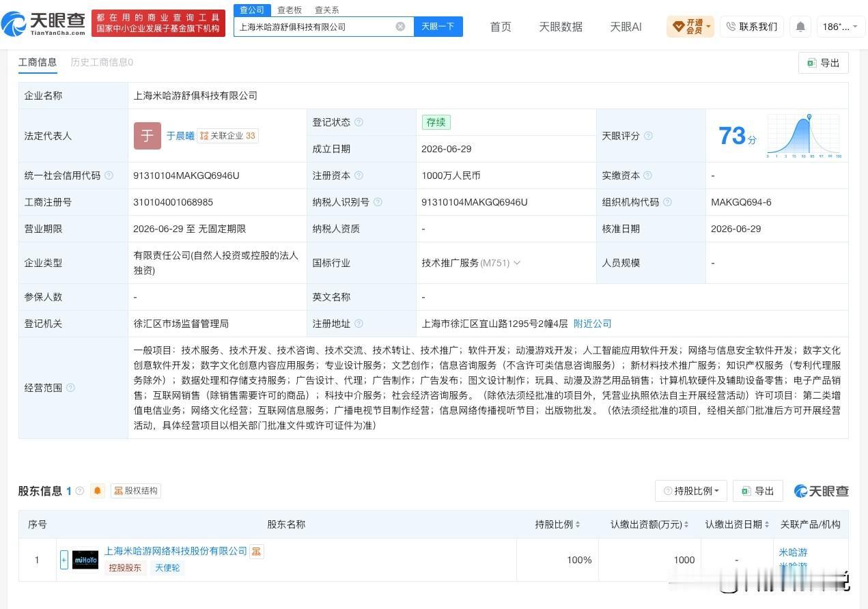Open the 股权结构 button
Image resolution: width=868 pixels, height=609 pixels.
pyautogui.click(x=136, y=490)
